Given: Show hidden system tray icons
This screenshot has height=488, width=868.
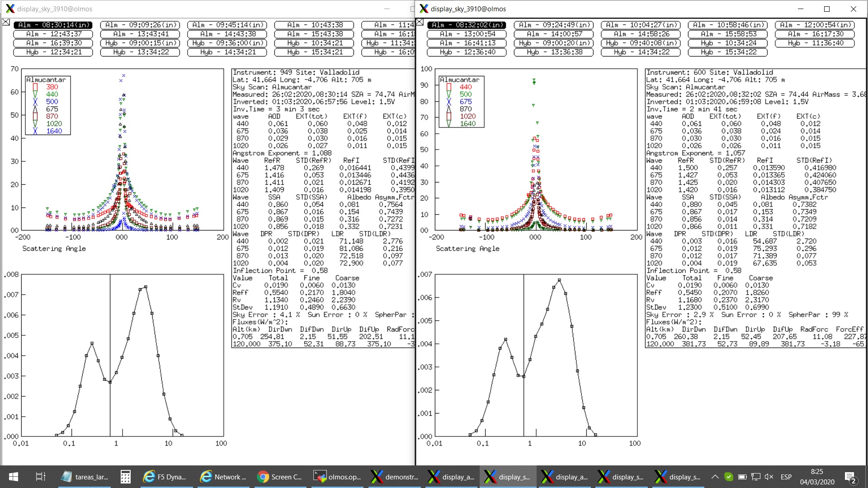Looking at the screenshot, I should [715, 477].
